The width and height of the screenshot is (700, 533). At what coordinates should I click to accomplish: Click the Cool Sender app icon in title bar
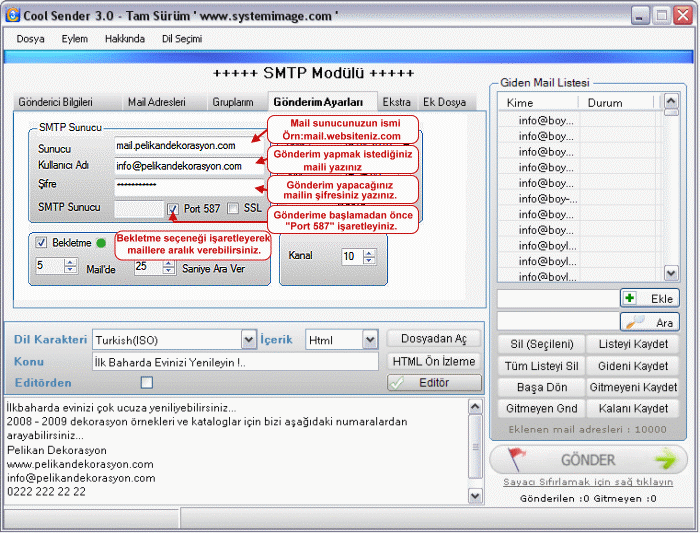[12, 15]
